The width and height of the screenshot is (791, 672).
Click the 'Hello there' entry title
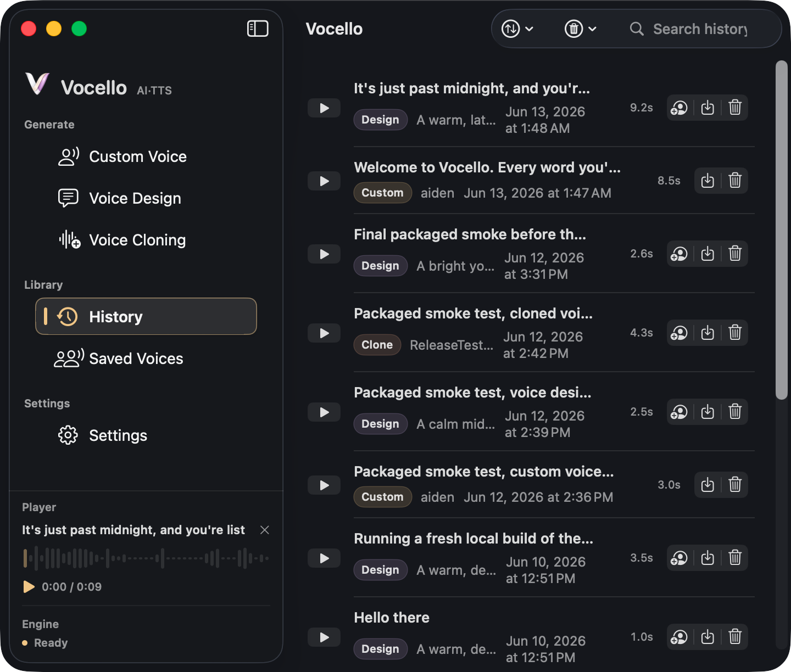(x=392, y=618)
